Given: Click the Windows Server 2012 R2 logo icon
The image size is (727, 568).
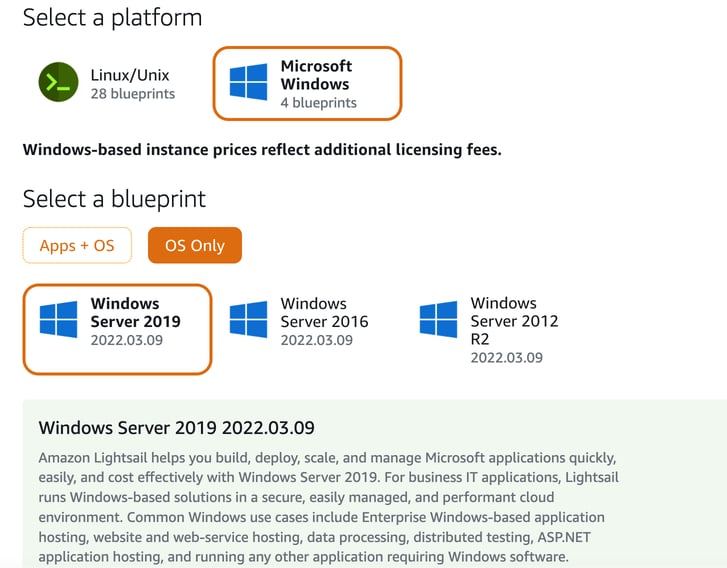Looking at the screenshot, I should pyautogui.click(x=439, y=320).
